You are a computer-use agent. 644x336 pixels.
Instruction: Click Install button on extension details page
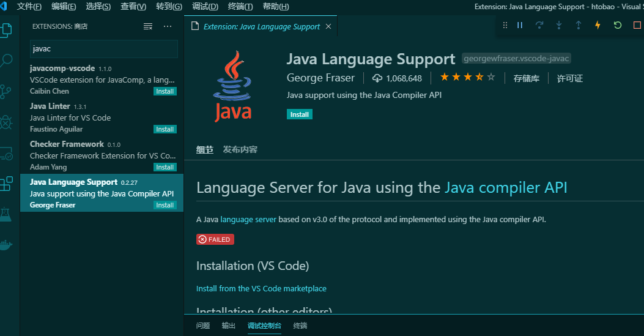tap(300, 114)
